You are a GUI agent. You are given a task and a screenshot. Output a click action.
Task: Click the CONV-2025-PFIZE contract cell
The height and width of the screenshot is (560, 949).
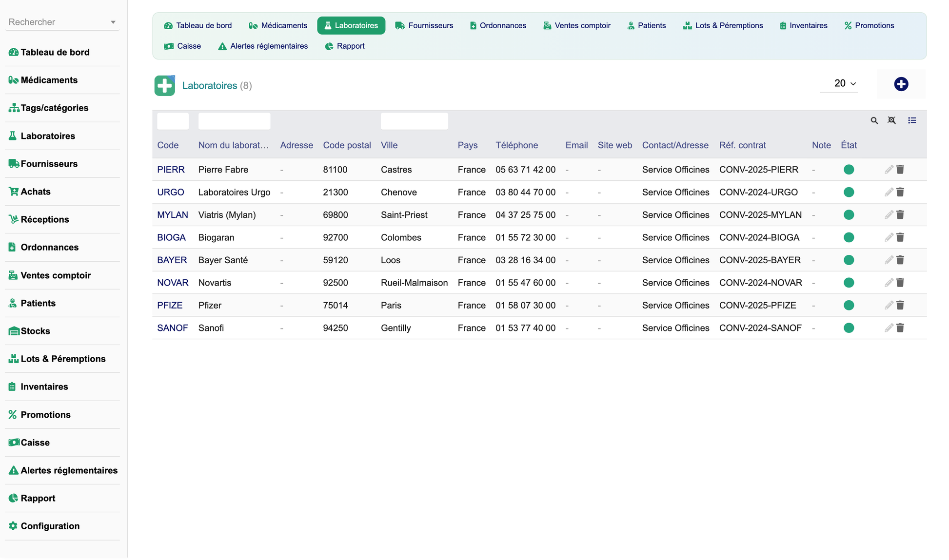tap(757, 306)
